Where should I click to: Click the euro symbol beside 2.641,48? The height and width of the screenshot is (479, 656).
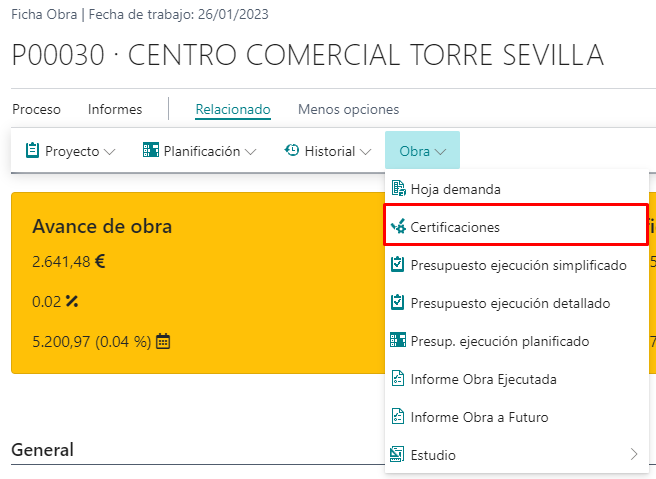click(x=100, y=261)
